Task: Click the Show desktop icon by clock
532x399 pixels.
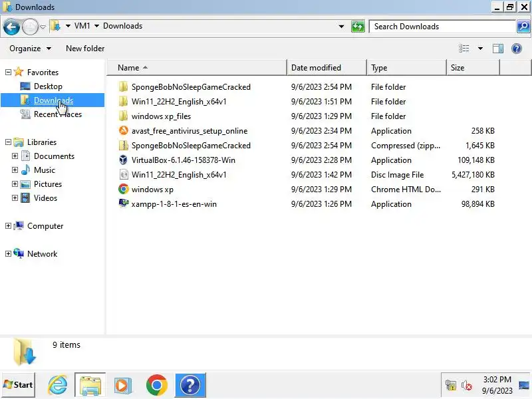Action: point(524,385)
